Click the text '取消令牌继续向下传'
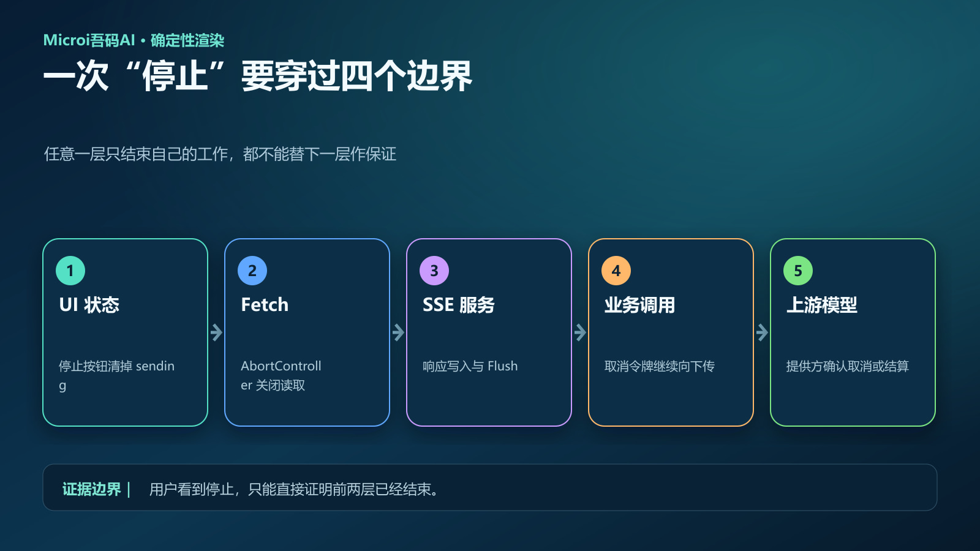 (660, 366)
